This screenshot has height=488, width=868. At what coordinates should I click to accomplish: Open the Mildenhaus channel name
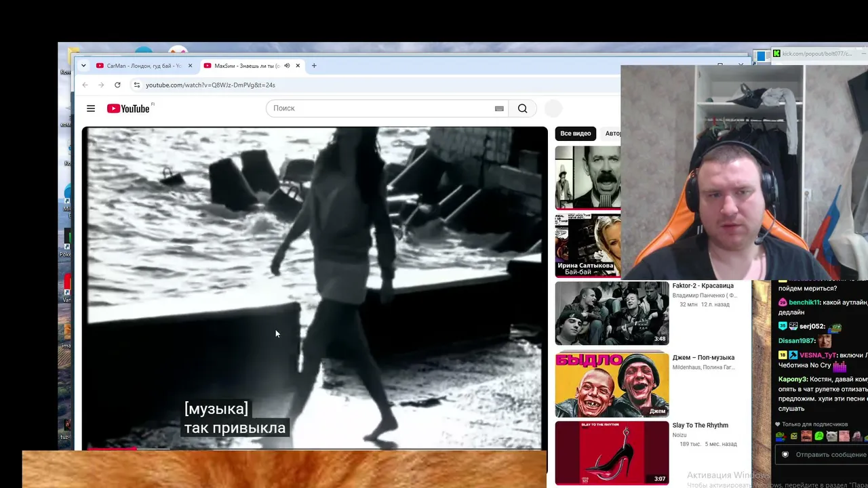coord(703,367)
